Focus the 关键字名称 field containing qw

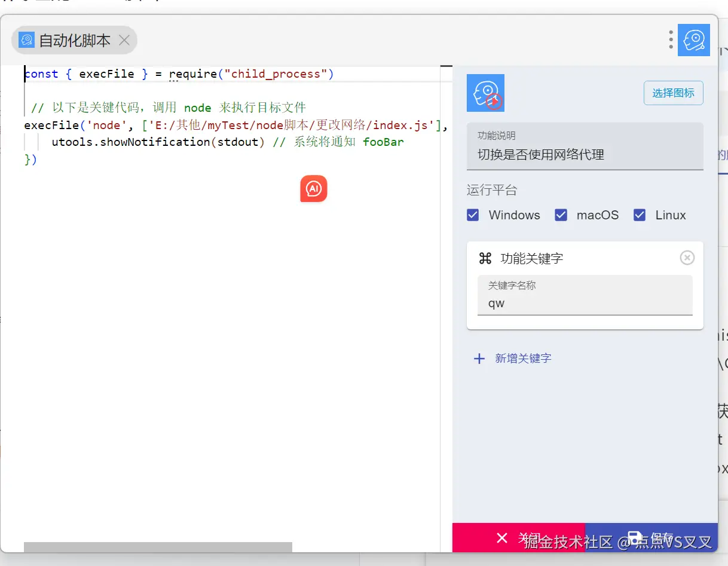(585, 295)
